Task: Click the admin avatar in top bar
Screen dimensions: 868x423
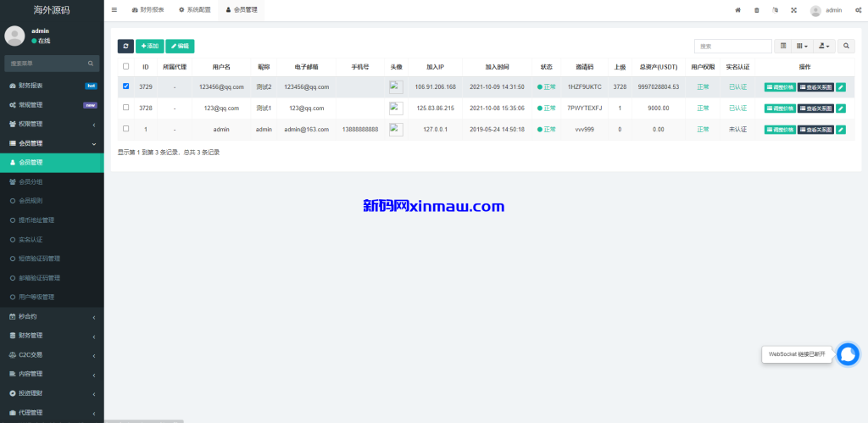Action: click(815, 10)
